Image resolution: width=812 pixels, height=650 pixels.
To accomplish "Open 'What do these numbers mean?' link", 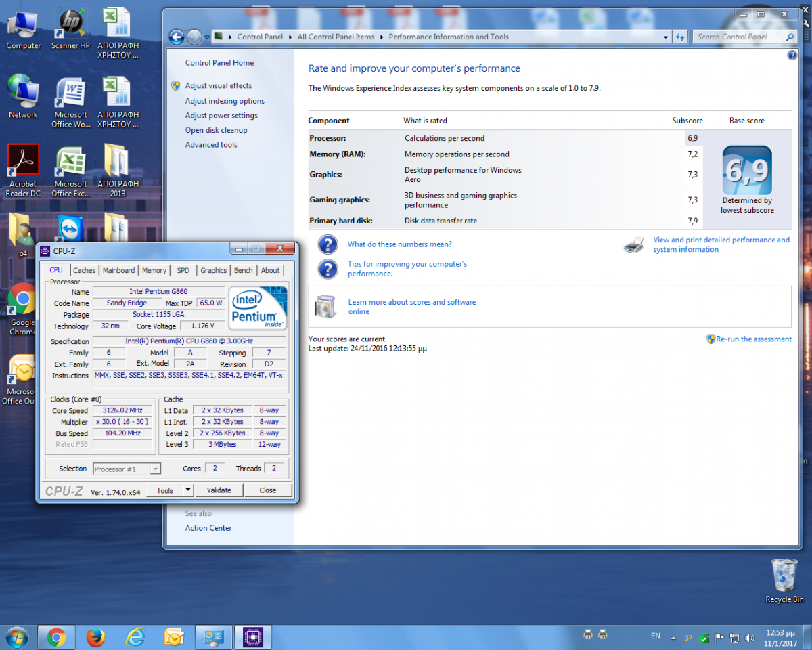I will tap(400, 244).
